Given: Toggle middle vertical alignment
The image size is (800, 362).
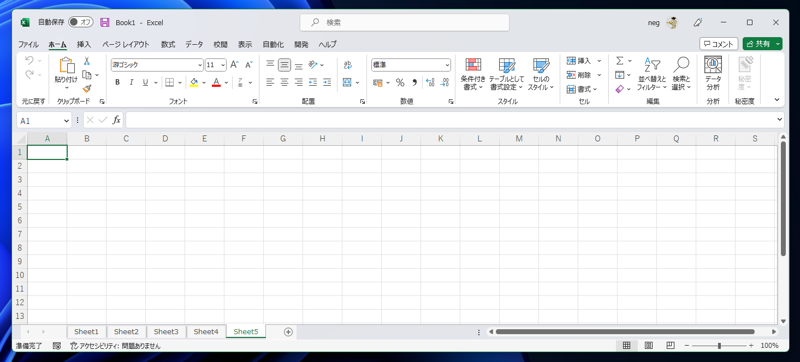Looking at the screenshot, I should [x=285, y=65].
